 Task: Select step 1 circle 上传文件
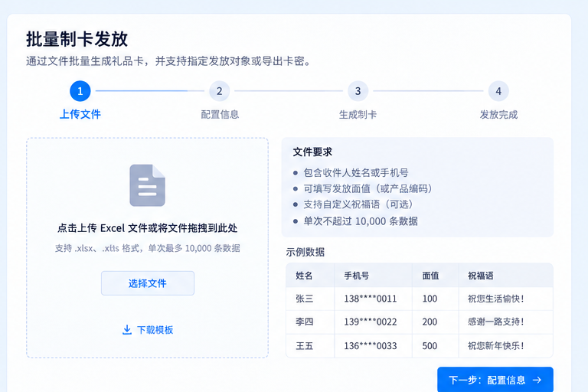(x=80, y=91)
